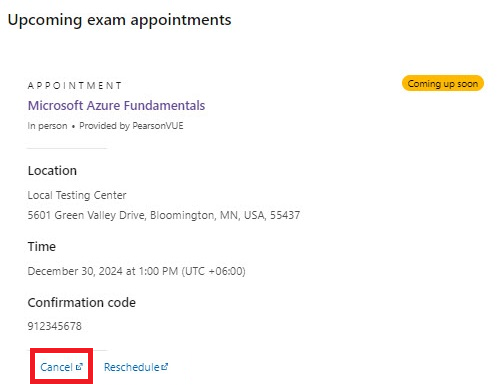Click the UTC +06:00 timezone text

tap(214, 271)
